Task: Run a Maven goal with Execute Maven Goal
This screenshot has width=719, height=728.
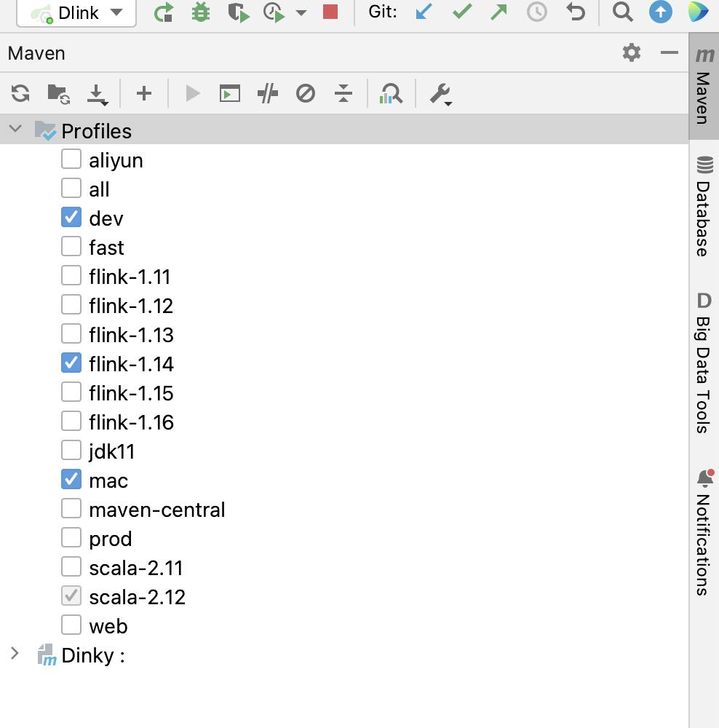Action: coord(229,93)
